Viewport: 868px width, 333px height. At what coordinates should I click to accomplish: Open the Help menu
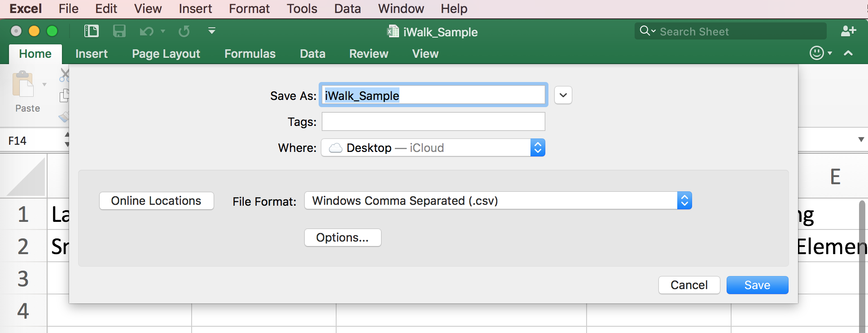454,9
